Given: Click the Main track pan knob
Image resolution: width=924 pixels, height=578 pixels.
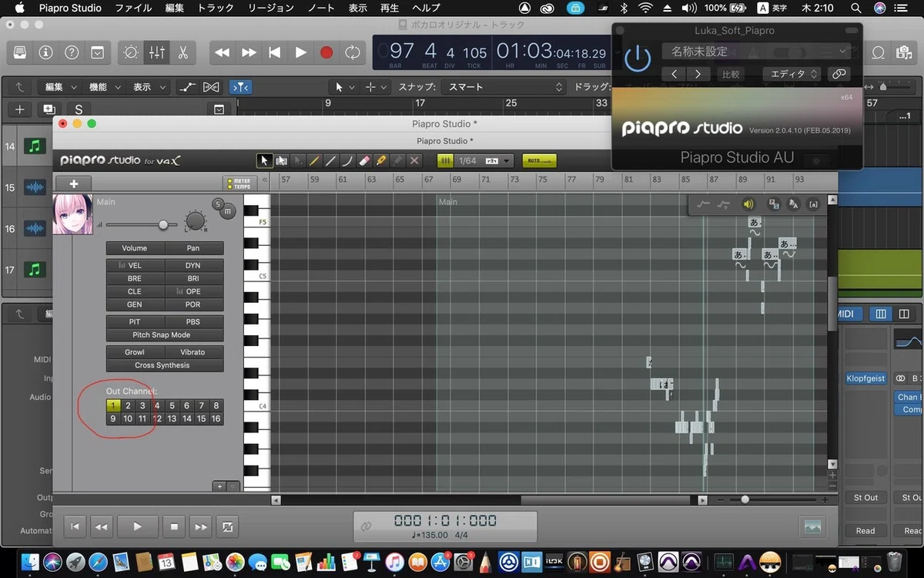Looking at the screenshot, I should point(196,222).
